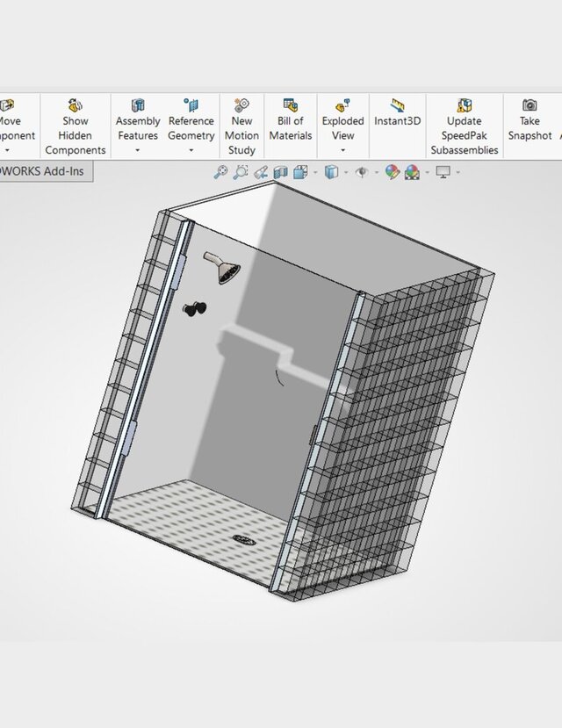Viewport: 562px width, 728px height.
Task: Click Update SpeedPak Subassemblies
Action: coord(464,105)
